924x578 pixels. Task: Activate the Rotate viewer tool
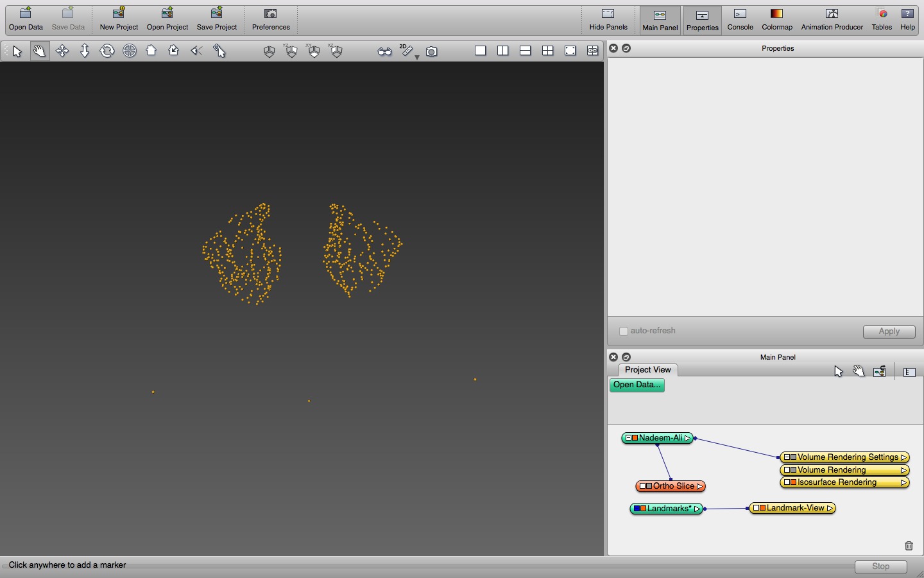pos(107,51)
